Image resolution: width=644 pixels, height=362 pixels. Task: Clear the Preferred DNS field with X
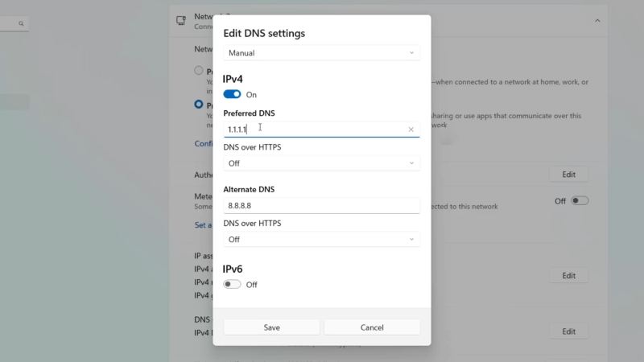pyautogui.click(x=411, y=130)
